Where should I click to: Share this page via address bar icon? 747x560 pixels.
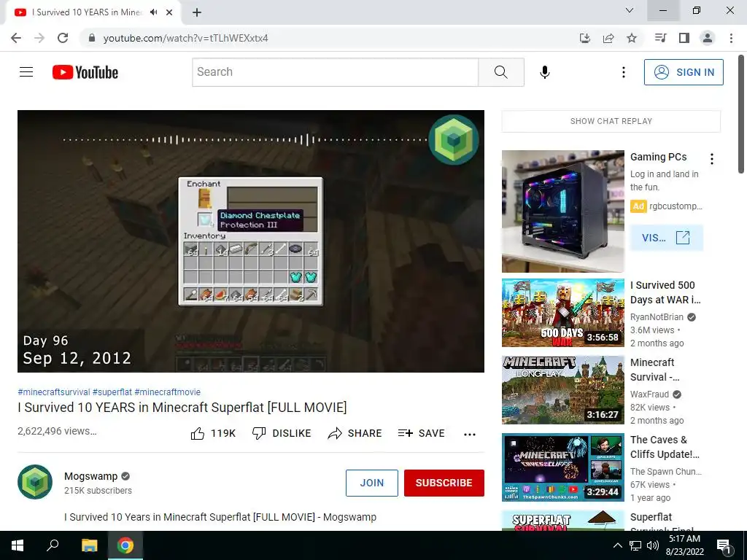click(x=608, y=38)
